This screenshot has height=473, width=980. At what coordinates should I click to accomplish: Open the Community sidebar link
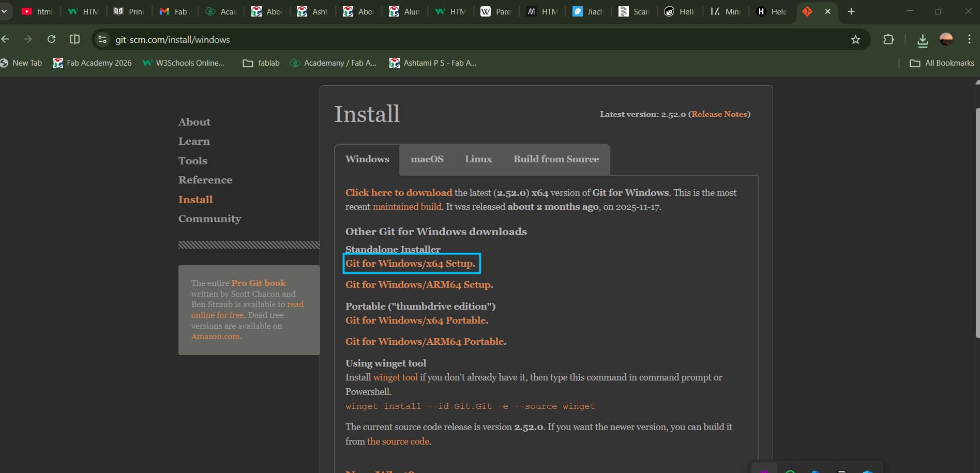[209, 219]
